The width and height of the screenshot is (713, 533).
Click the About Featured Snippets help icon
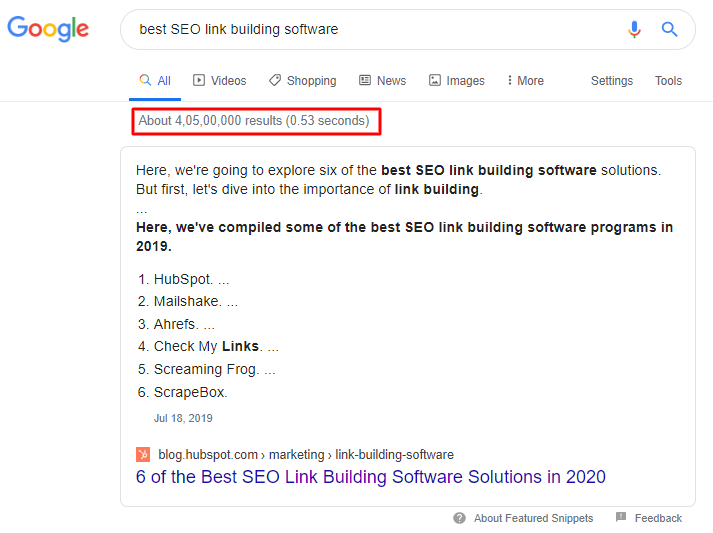(459, 518)
